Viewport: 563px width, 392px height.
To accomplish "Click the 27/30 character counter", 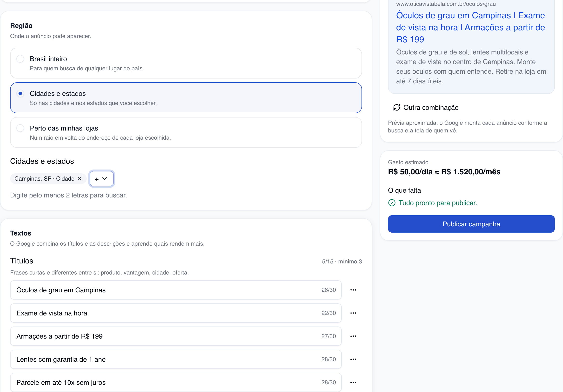I will click(x=328, y=336).
